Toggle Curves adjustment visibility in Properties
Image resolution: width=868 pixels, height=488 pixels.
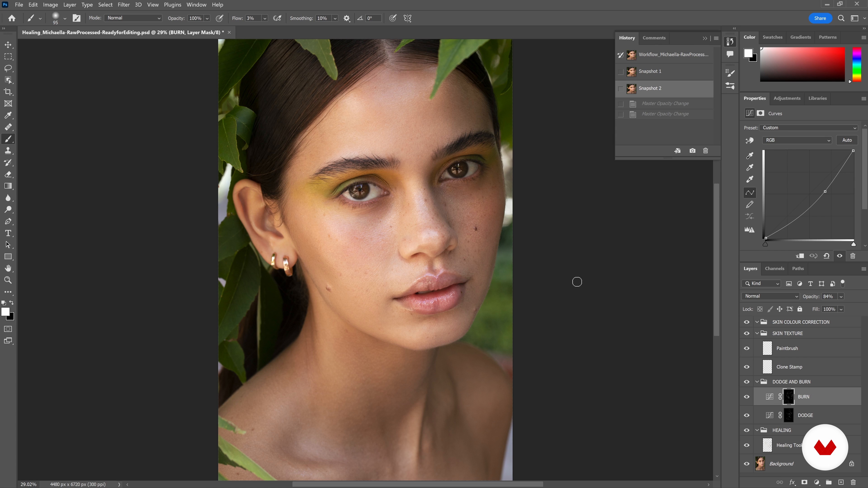839,256
